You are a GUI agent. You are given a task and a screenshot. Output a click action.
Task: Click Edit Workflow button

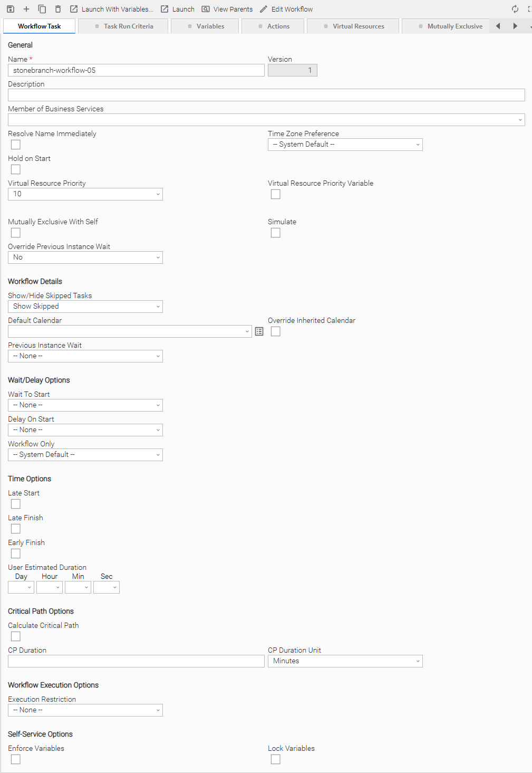(x=286, y=9)
